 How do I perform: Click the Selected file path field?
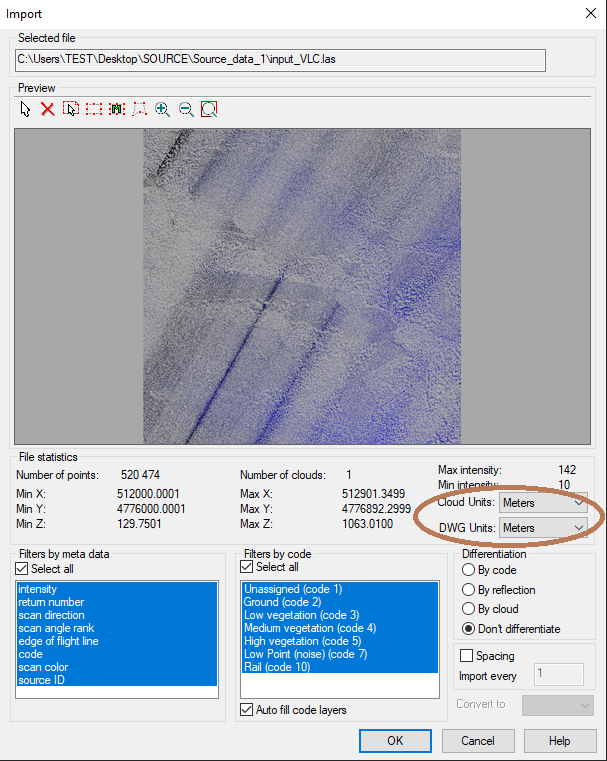(x=280, y=60)
